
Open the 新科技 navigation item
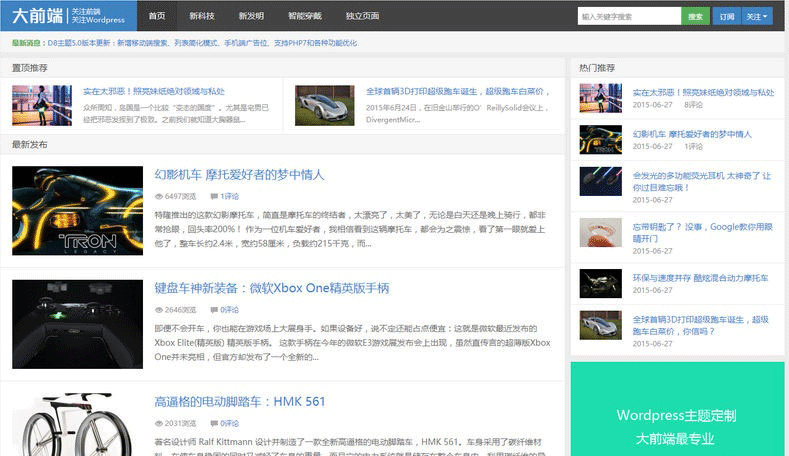click(x=202, y=16)
